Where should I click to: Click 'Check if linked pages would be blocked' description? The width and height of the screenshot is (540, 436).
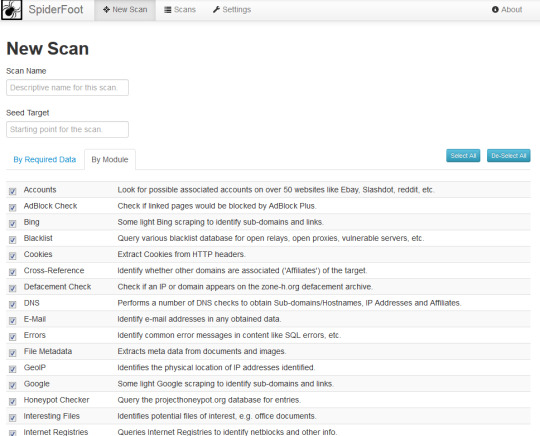point(217,206)
